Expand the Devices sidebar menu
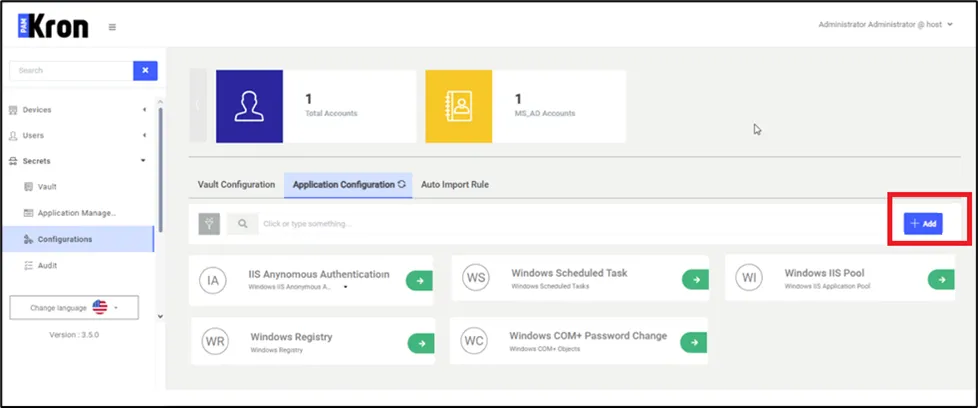This screenshot has width=978, height=408. pos(80,110)
